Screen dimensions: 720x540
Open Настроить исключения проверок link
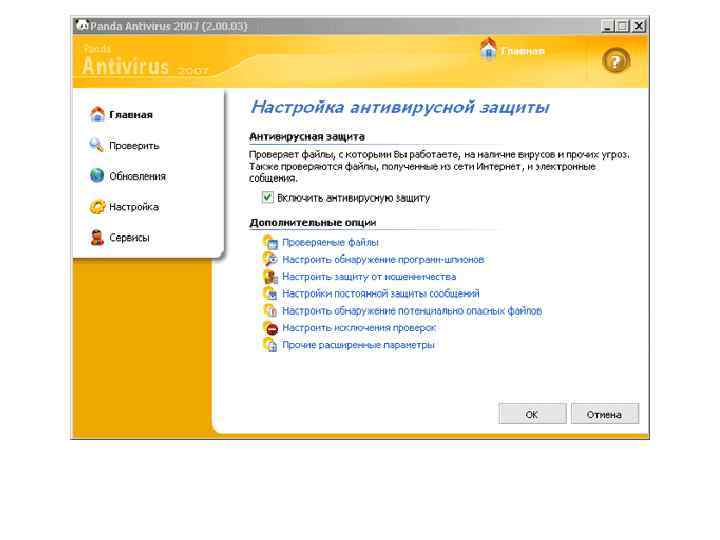(x=359, y=328)
